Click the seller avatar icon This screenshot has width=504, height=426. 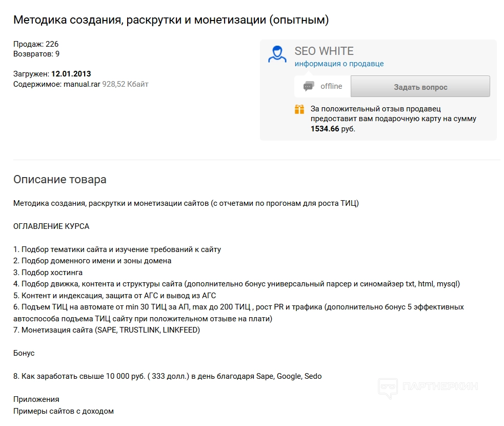(x=277, y=54)
